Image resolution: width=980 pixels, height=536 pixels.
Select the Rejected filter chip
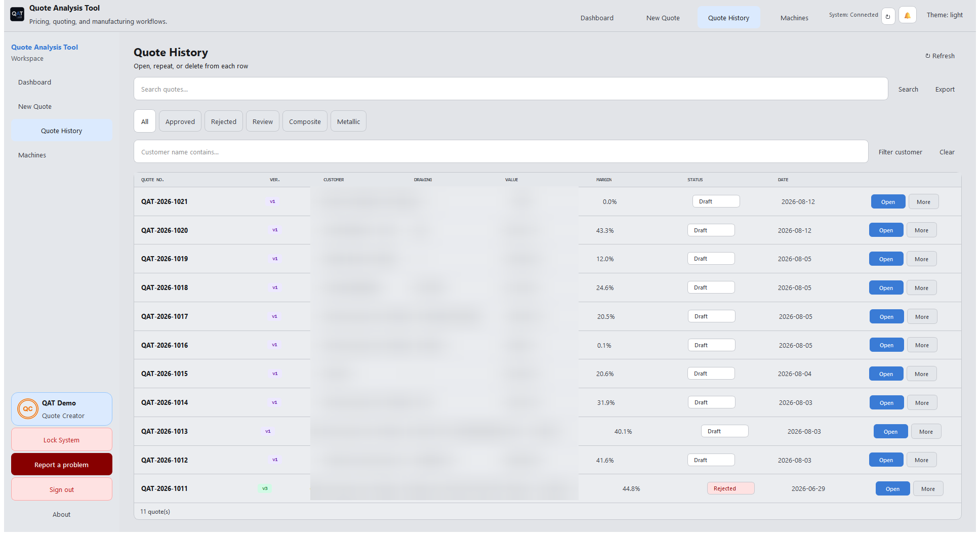tap(224, 121)
